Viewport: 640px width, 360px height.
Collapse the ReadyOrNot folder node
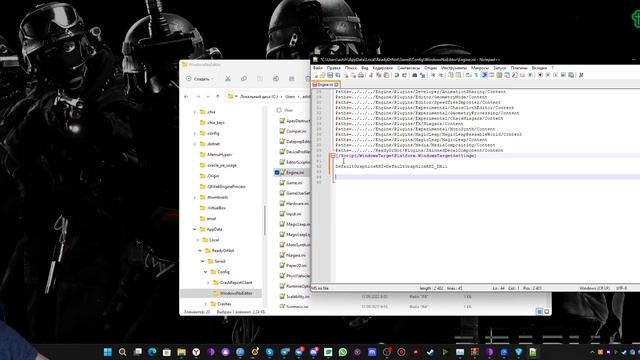(x=200, y=251)
